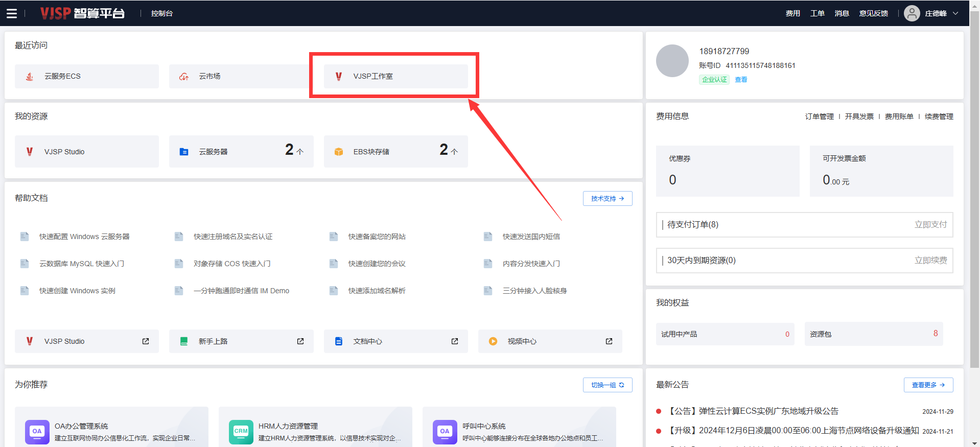Click 查看 next to 企业认证
This screenshot has height=447, width=980.
coord(741,80)
